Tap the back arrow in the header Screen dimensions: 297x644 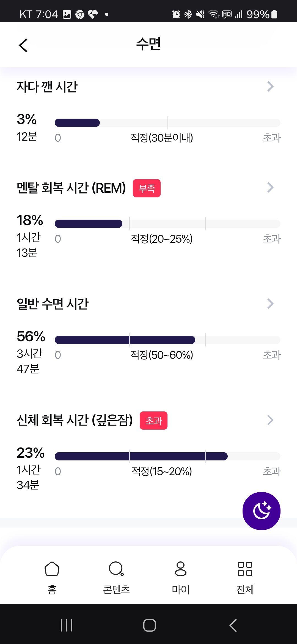[x=23, y=45]
